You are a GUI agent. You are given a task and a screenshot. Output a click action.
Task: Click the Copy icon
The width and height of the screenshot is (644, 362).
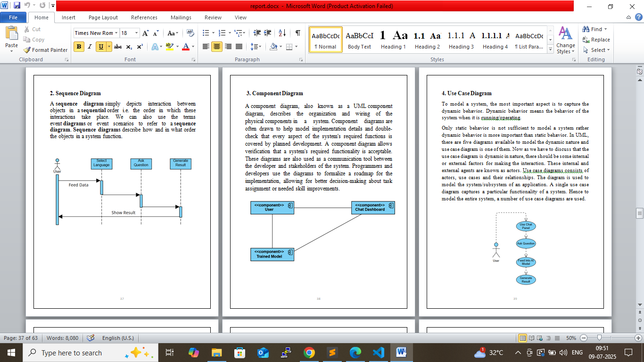click(x=27, y=40)
